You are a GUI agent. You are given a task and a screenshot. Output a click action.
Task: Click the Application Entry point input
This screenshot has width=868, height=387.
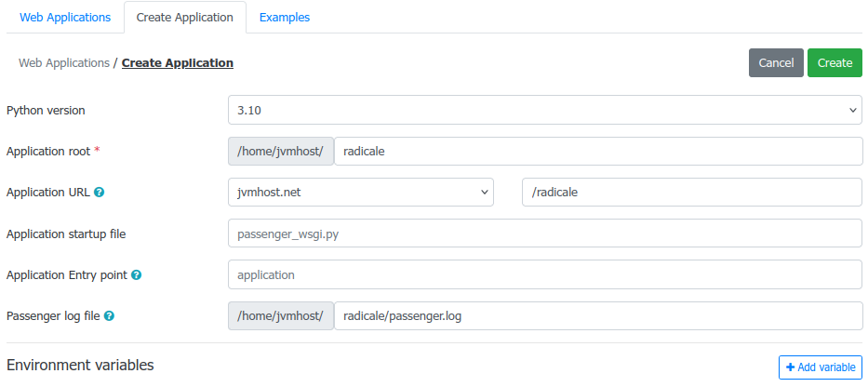[545, 275]
